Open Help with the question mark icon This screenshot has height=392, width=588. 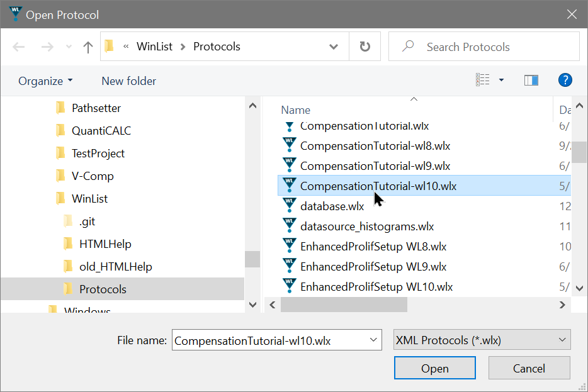tap(565, 80)
